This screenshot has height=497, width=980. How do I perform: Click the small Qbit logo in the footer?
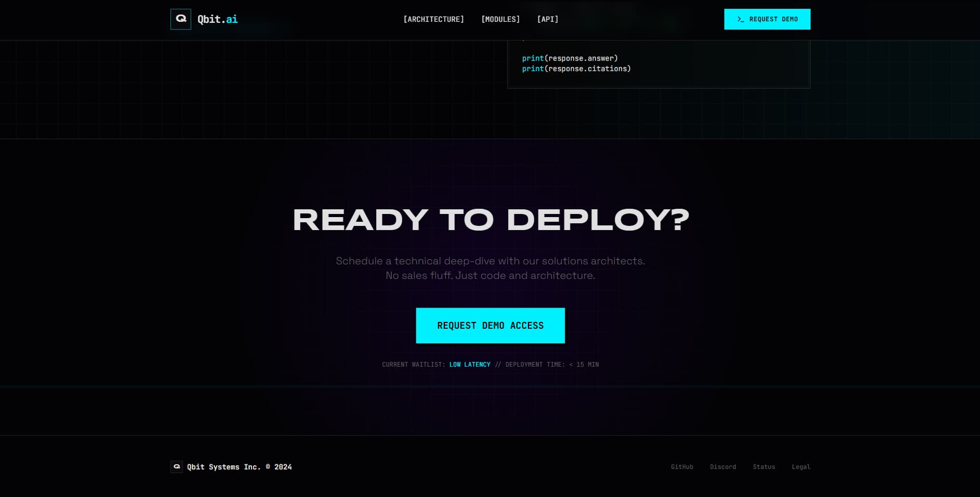pyautogui.click(x=177, y=467)
